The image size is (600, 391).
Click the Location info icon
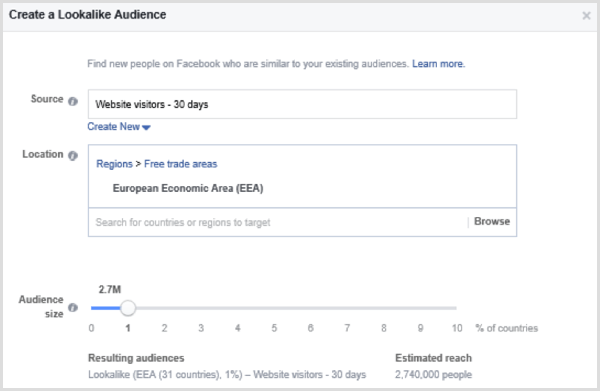[73, 155]
